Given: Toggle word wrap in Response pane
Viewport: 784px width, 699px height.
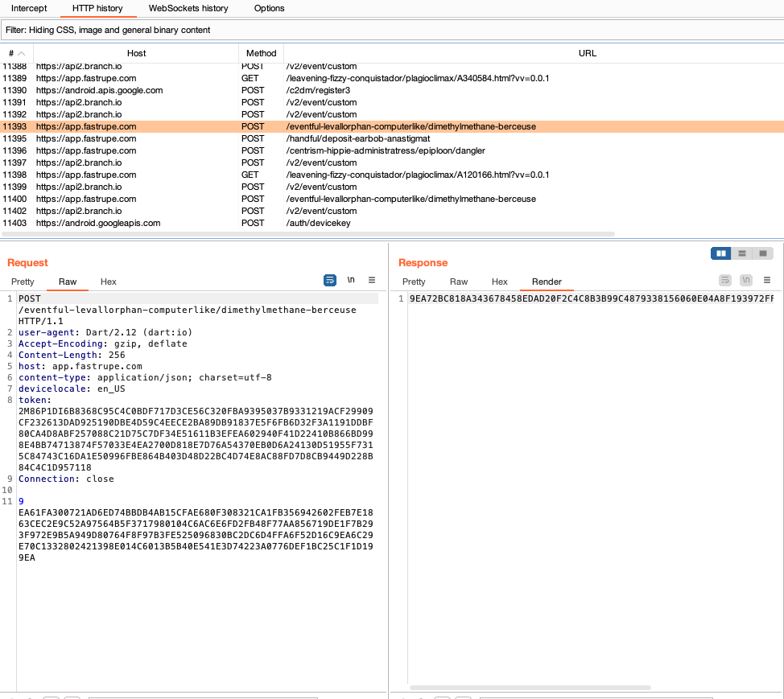Looking at the screenshot, I should click(x=725, y=280).
